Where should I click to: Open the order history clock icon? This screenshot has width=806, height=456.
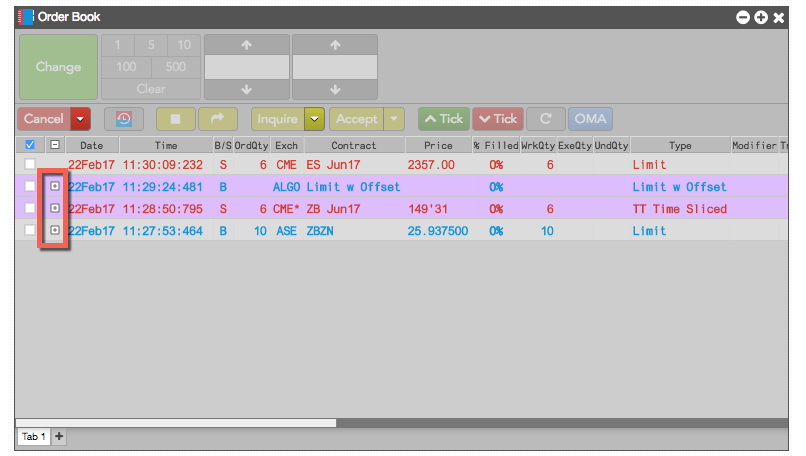124,119
